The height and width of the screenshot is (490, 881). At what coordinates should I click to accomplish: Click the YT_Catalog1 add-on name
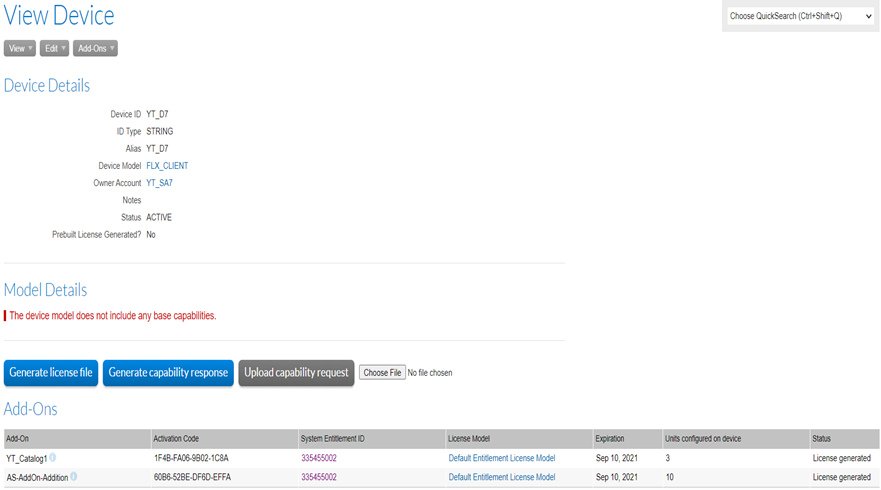(x=26, y=459)
